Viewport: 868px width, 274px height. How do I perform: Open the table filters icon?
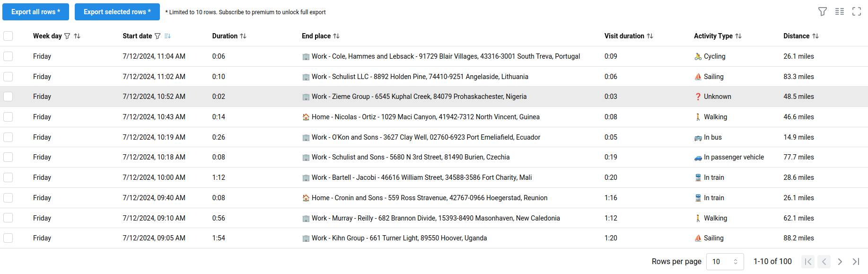coord(823,12)
